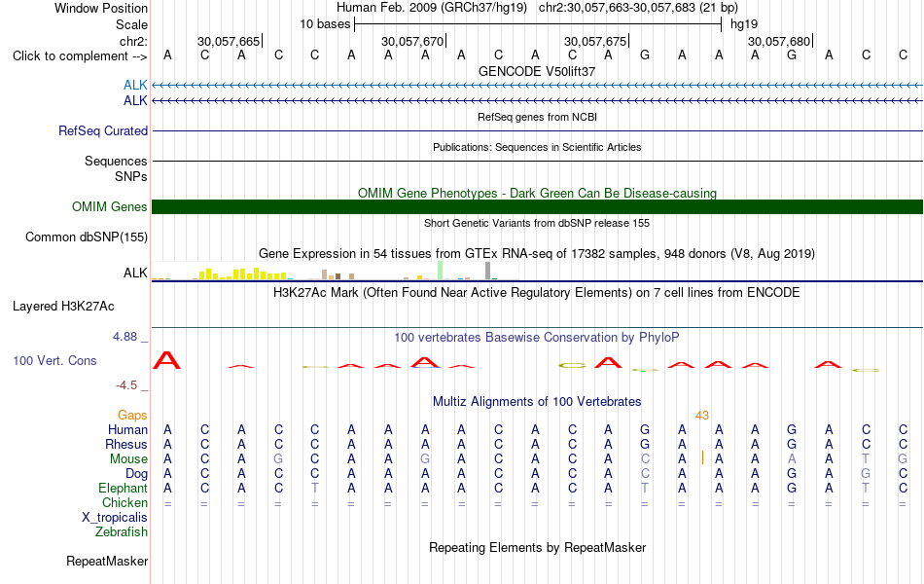Viewport: 924px width, 584px height.
Task: Click the dark green OMIM Genes bar
Action: (x=537, y=206)
